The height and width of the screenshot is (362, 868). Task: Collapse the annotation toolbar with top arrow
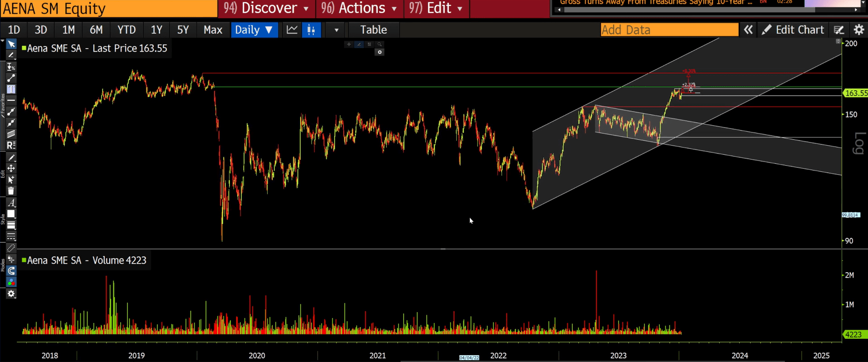2,41
